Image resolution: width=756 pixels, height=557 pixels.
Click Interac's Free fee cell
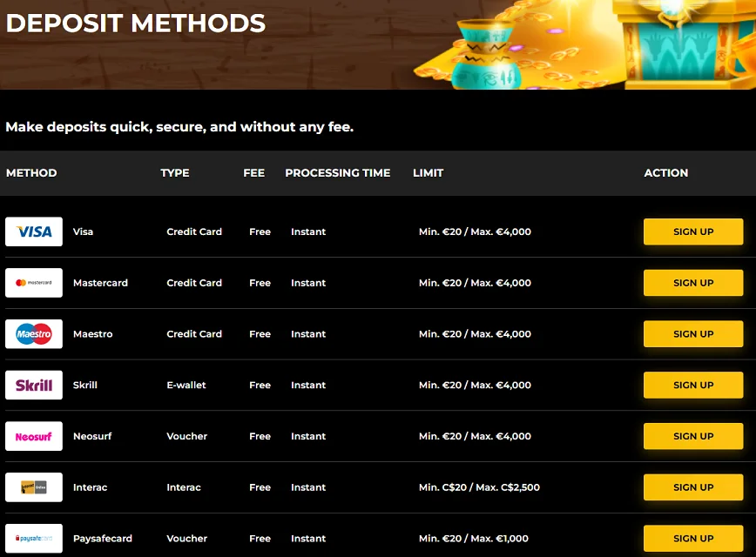tap(260, 487)
